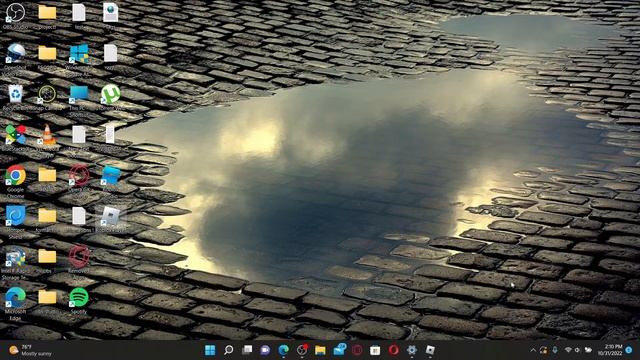Open the dark red app on the taskbar
Image resolution: width=640 pixels, height=360 pixels.
pyautogui.click(x=357, y=350)
